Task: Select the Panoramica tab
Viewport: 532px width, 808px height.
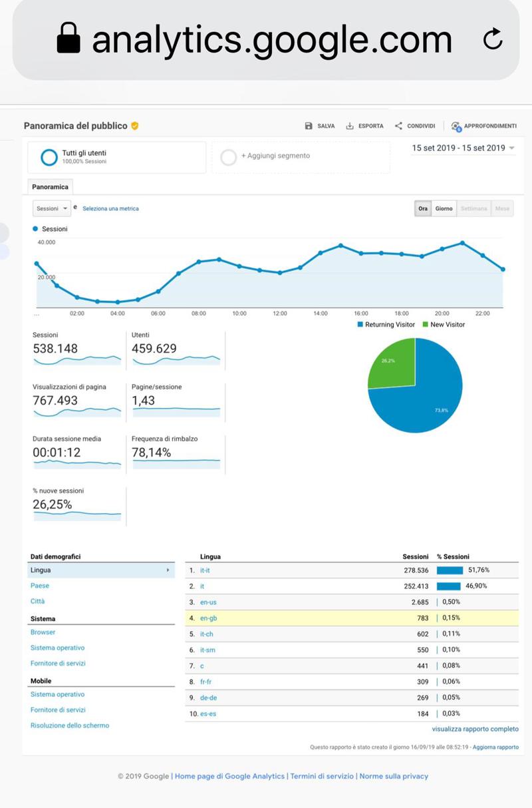Action: [x=51, y=187]
